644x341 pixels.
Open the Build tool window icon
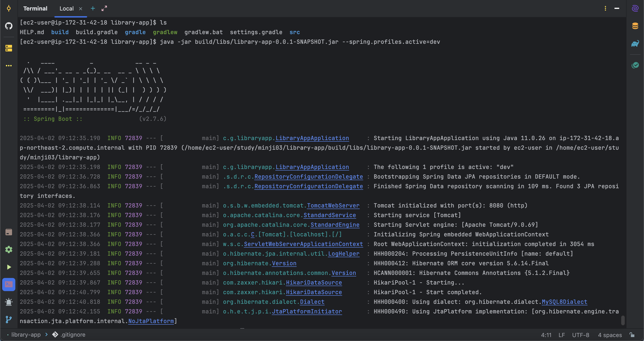pyautogui.click(x=9, y=232)
